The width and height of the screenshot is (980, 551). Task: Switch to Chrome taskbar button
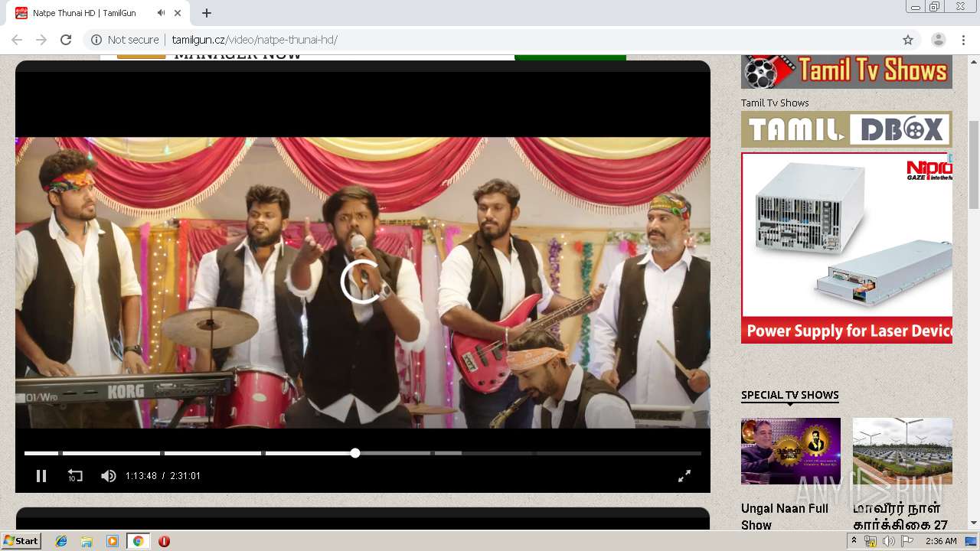pyautogui.click(x=138, y=541)
